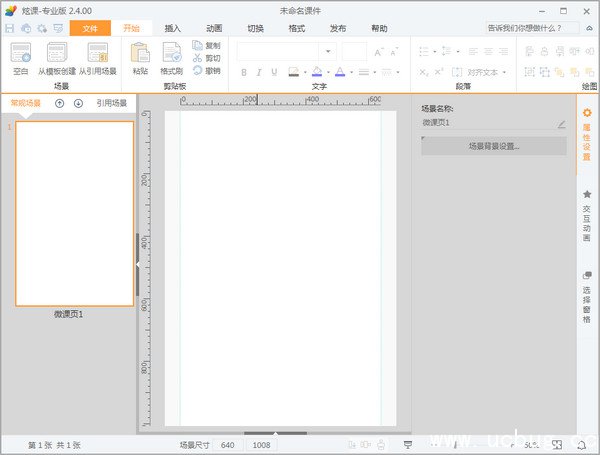Select the 微课页1 scene thumbnail
Screen dimensions: 600x455
click(74, 213)
